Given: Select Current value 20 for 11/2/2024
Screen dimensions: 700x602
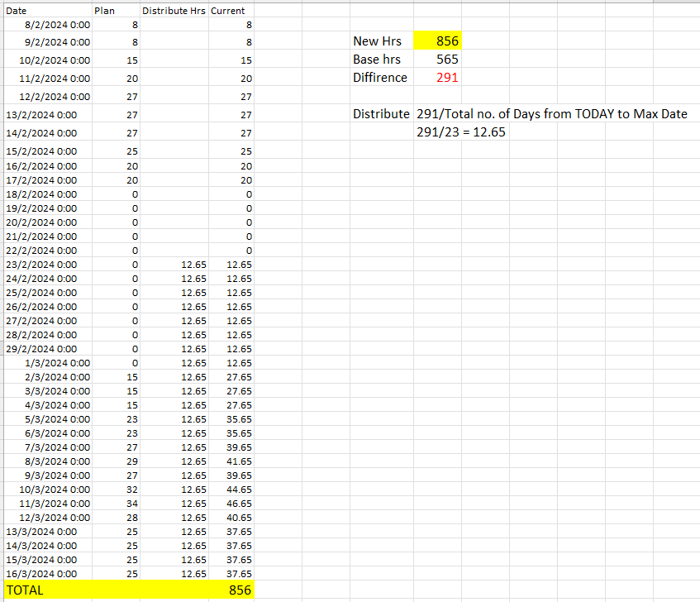Looking at the screenshot, I should tap(231, 79).
